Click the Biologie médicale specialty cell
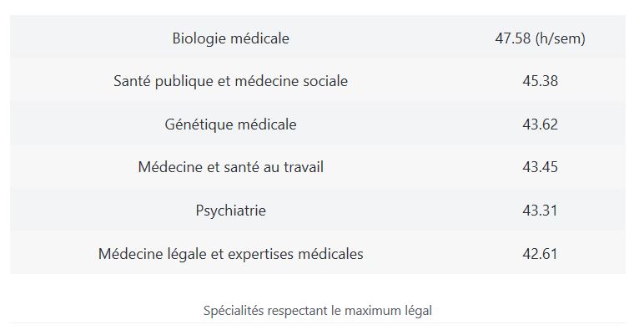This screenshot has width=644, height=330. 230,38
